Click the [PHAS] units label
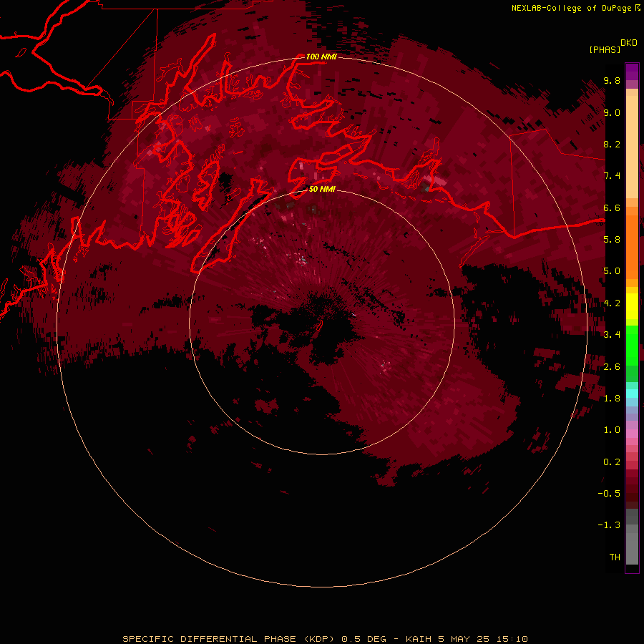 point(605,49)
